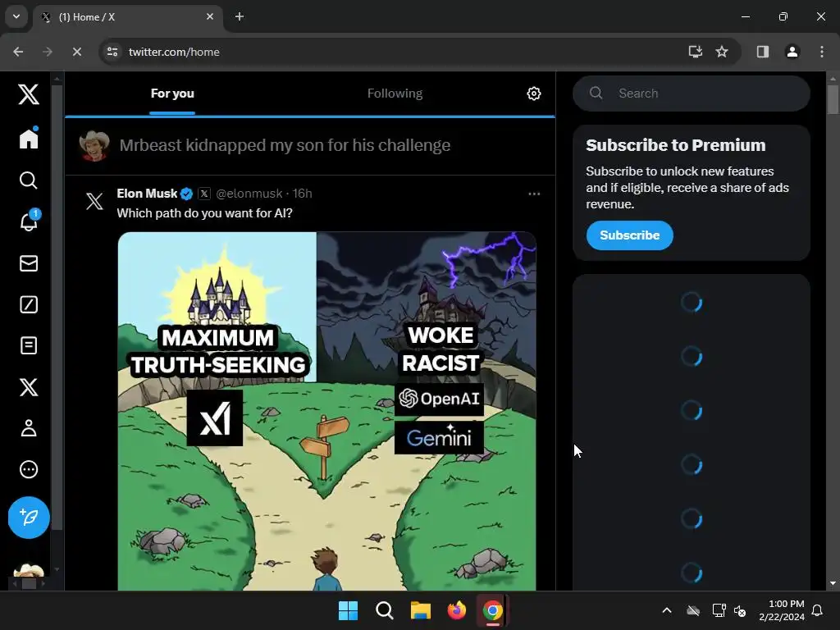
Task: Open Explore using magnifier sidebar icon
Action: coord(29,180)
